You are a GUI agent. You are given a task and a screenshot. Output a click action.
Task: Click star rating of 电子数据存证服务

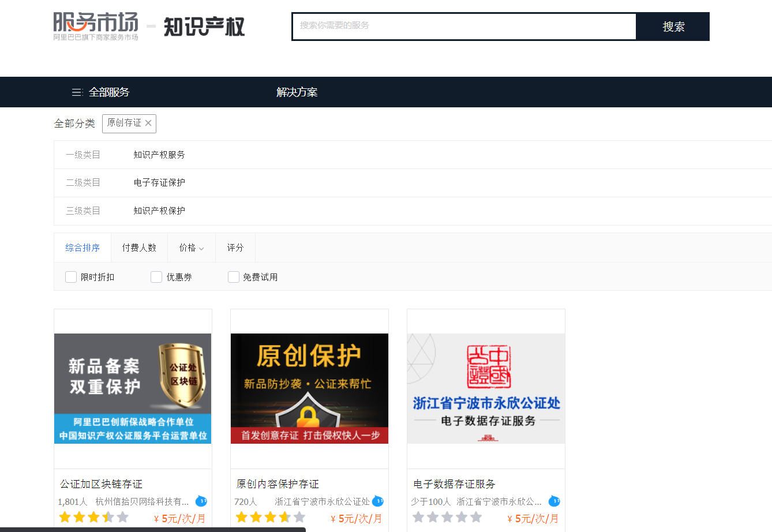point(447,517)
